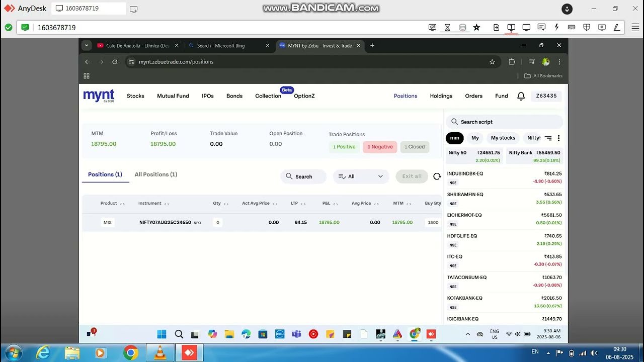Image resolution: width=644 pixels, height=362 pixels.
Task: Open remote Windows Start button
Action: pyautogui.click(x=162, y=334)
